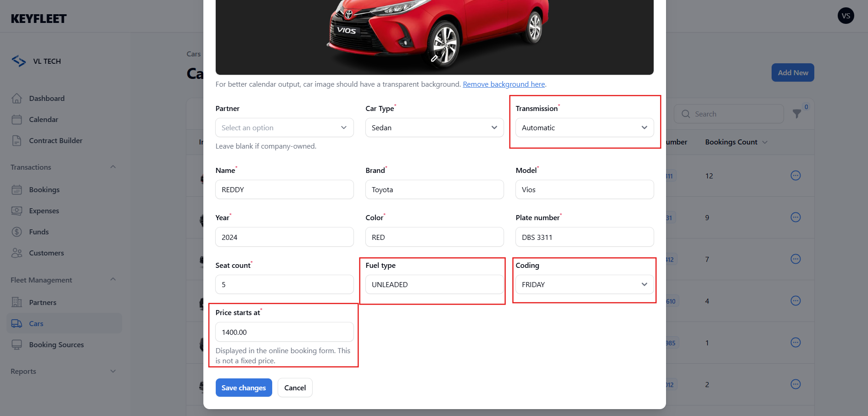Open row actions for car with 12 bookings

coord(795,176)
